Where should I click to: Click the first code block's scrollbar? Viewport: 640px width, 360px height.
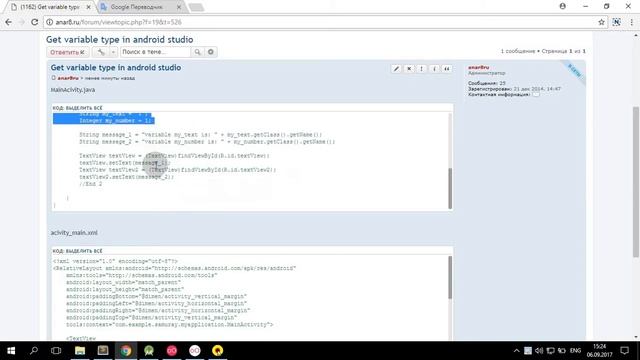pyautogui.click(x=450, y=189)
